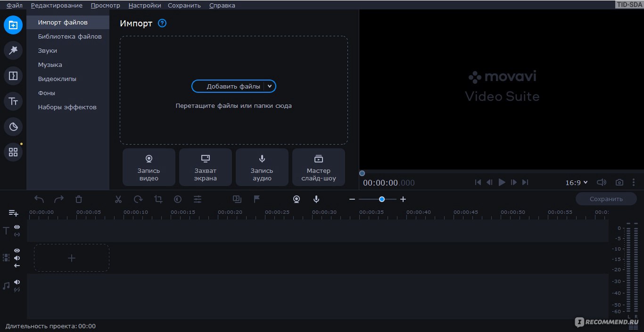Click the Play button in player
This screenshot has height=332, width=644.
point(502,182)
